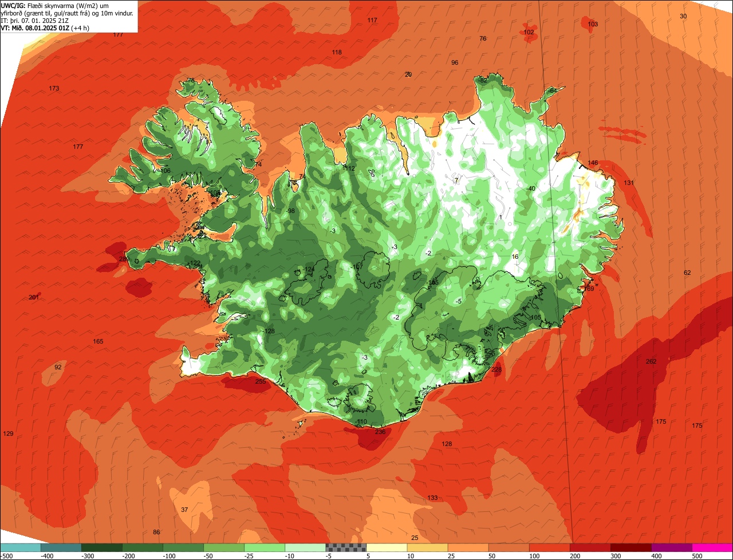
Task: Click the map value -98 in northwest Iceland
Action: coord(290,211)
